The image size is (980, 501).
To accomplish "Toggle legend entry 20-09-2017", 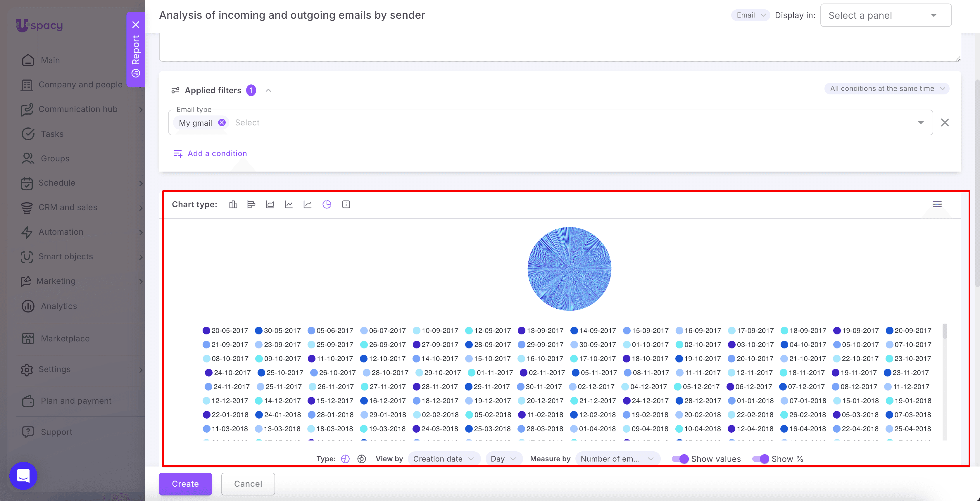I will point(908,331).
